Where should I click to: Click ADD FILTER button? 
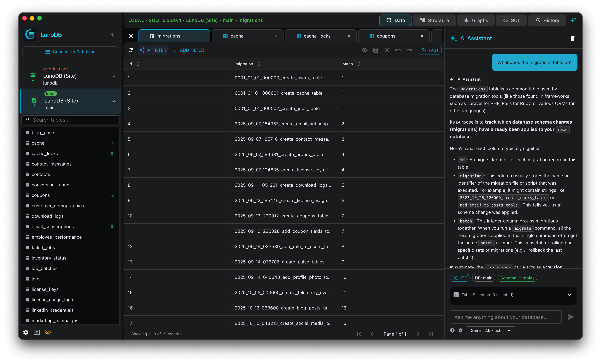pos(188,50)
